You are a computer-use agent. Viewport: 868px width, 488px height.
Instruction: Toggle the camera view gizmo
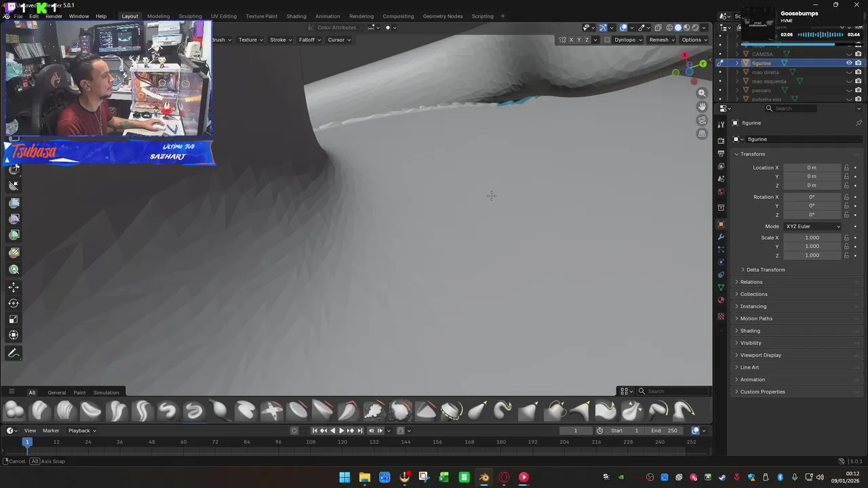click(x=702, y=120)
